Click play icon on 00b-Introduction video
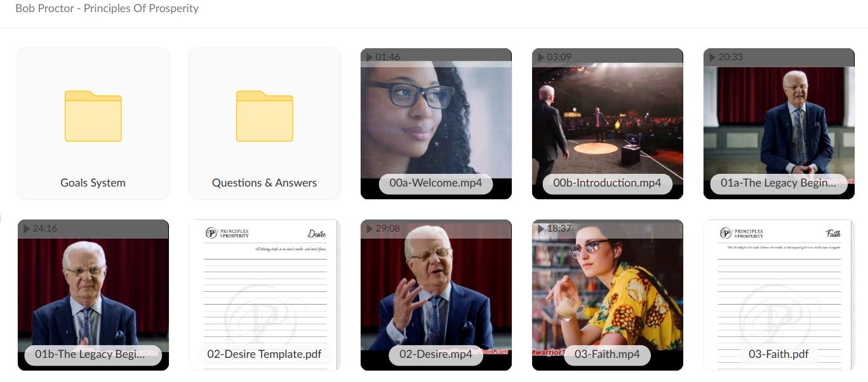 click(540, 57)
